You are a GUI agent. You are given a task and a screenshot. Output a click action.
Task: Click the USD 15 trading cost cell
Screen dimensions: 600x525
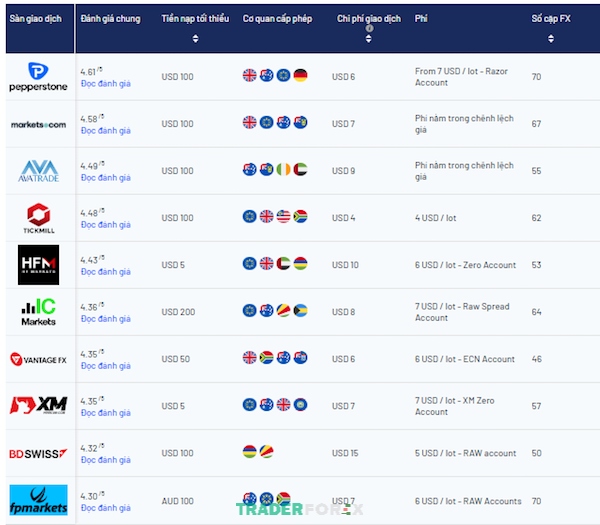345,453
